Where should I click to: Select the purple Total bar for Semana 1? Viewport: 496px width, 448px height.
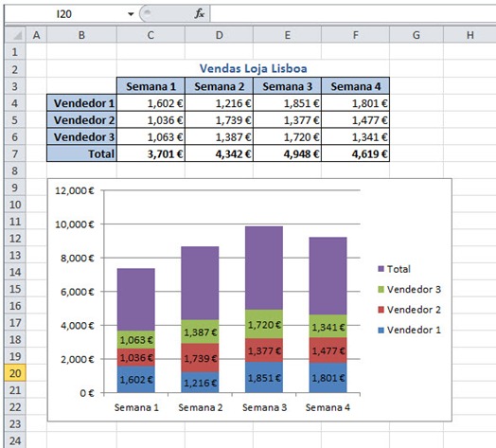136,299
